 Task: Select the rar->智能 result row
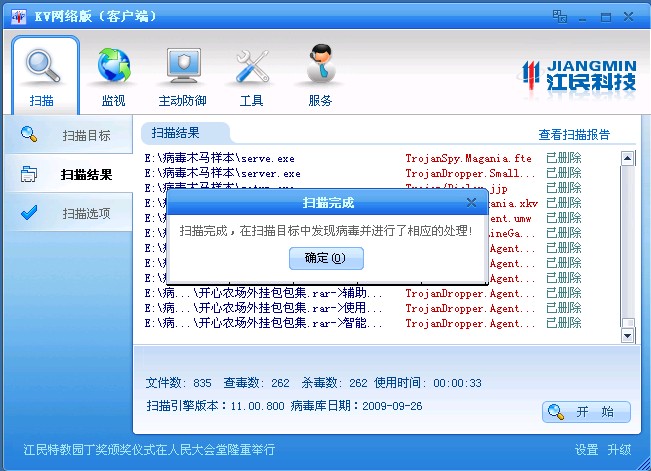coord(362,323)
